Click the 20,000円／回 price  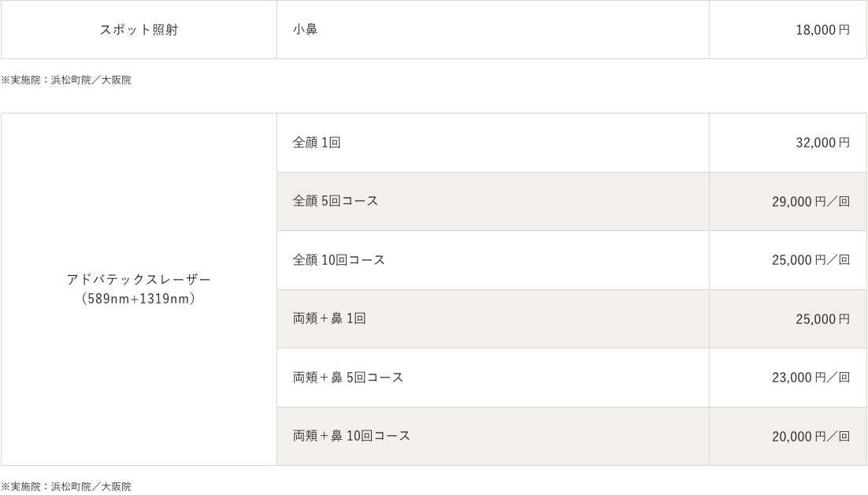point(811,435)
